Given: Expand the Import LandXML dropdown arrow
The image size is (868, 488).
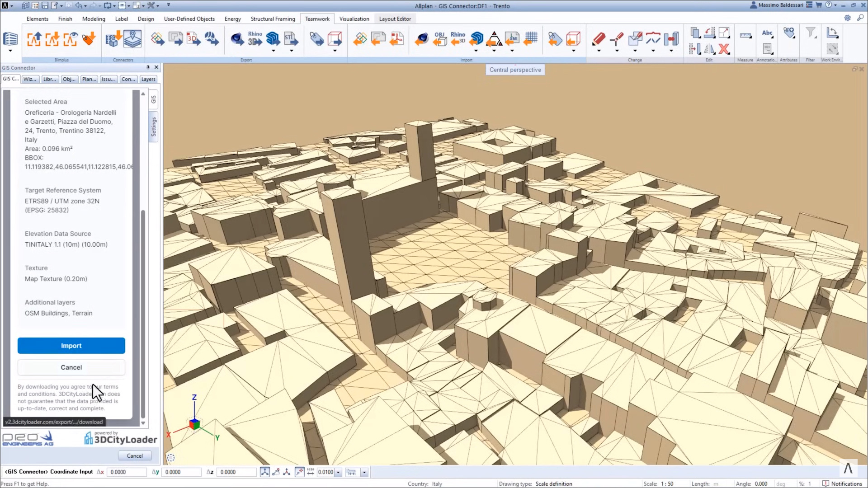Looking at the screenshot, I should (x=512, y=51).
